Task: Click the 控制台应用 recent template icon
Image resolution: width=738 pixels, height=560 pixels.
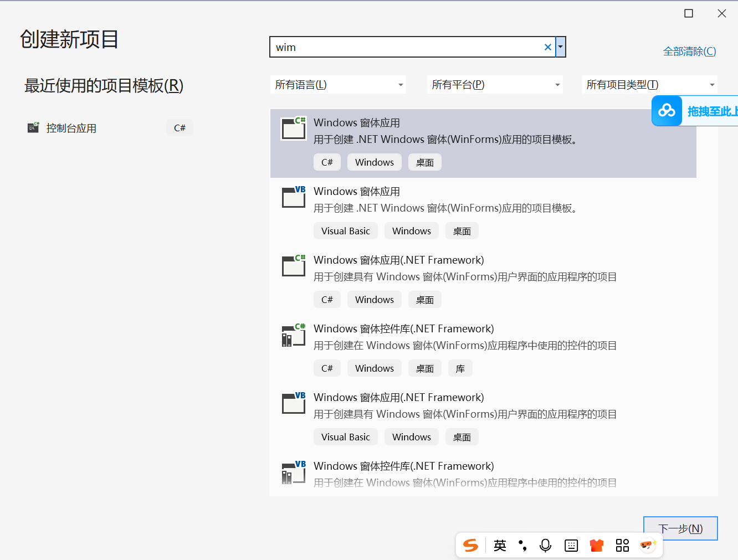Action: (33, 127)
